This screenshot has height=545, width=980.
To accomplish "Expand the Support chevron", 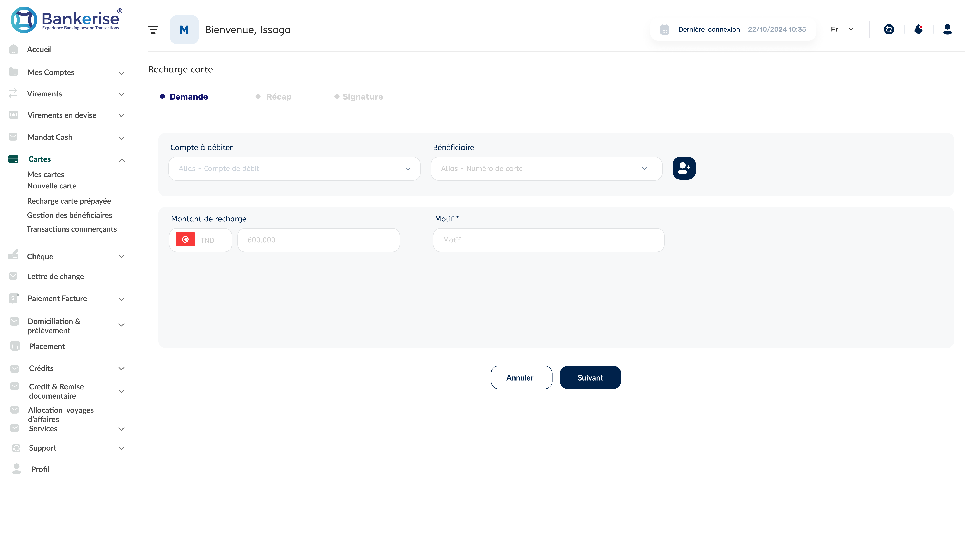I will pyautogui.click(x=121, y=448).
